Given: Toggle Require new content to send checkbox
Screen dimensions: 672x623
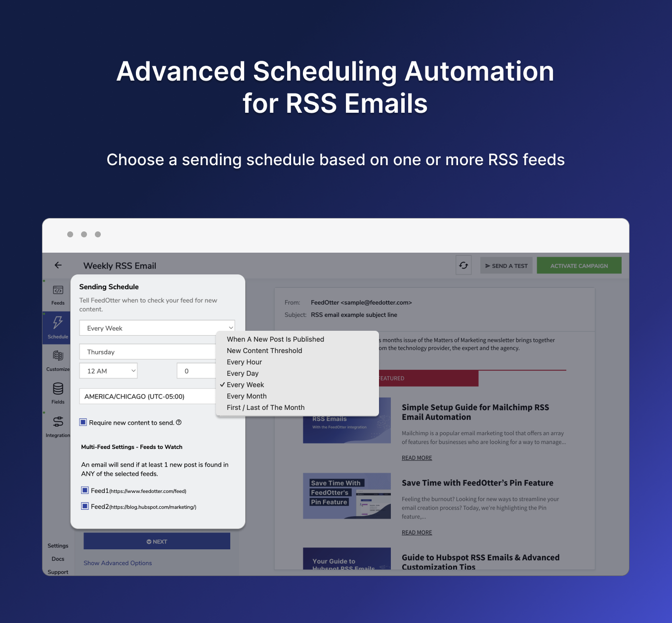Looking at the screenshot, I should coord(84,422).
